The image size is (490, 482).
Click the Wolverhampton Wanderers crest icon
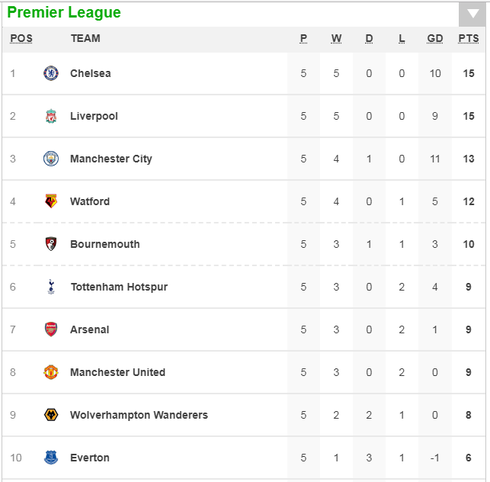51,415
